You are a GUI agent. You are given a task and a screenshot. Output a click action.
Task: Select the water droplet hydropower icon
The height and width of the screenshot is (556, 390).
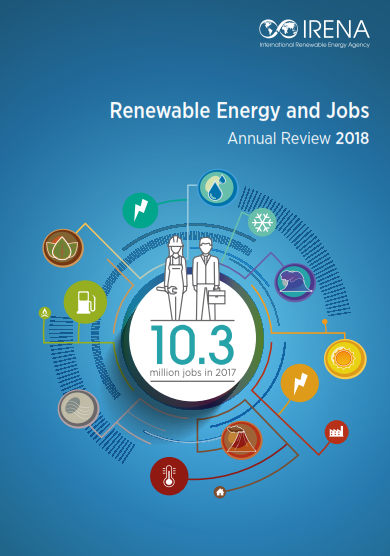point(217,188)
